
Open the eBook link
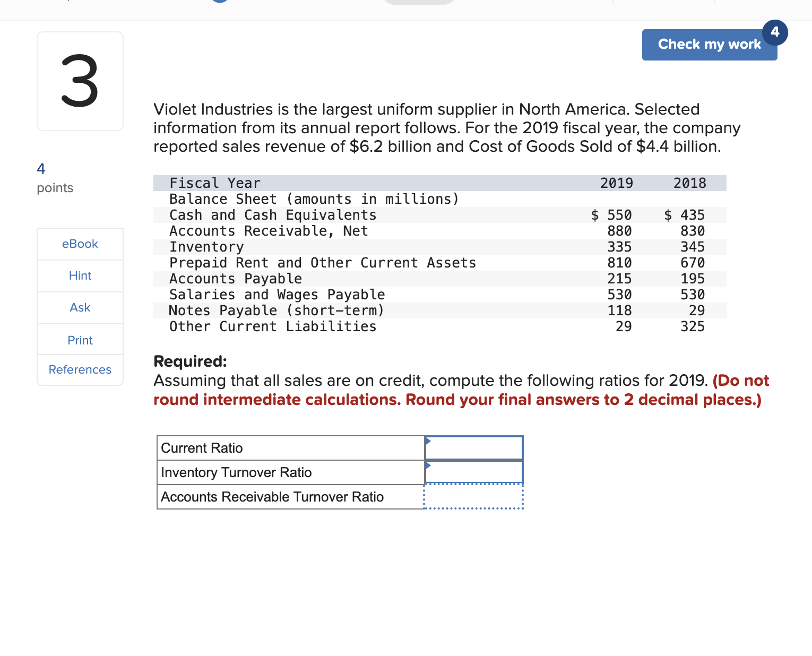(80, 244)
